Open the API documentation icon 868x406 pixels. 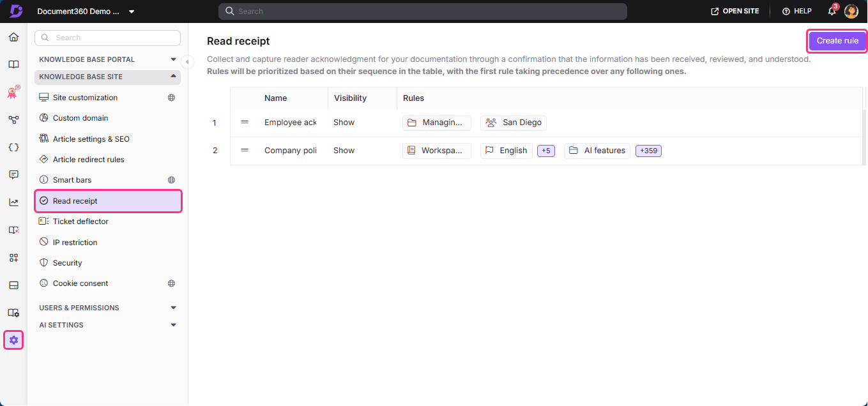click(13, 147)
